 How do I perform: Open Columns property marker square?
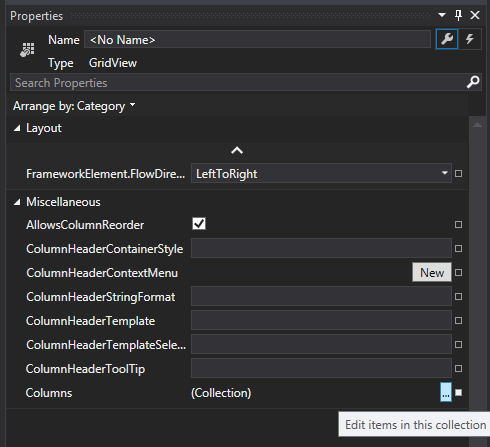click(458, 392)
